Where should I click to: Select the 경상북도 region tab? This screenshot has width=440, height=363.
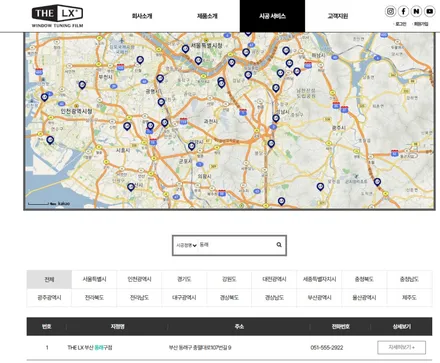click(229, 297)
